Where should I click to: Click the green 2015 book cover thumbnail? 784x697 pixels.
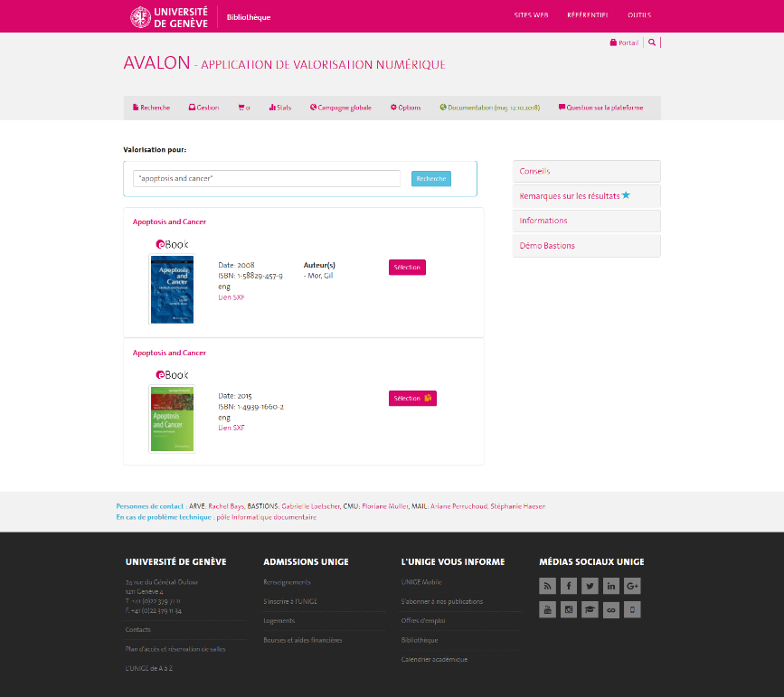point(172,419)
